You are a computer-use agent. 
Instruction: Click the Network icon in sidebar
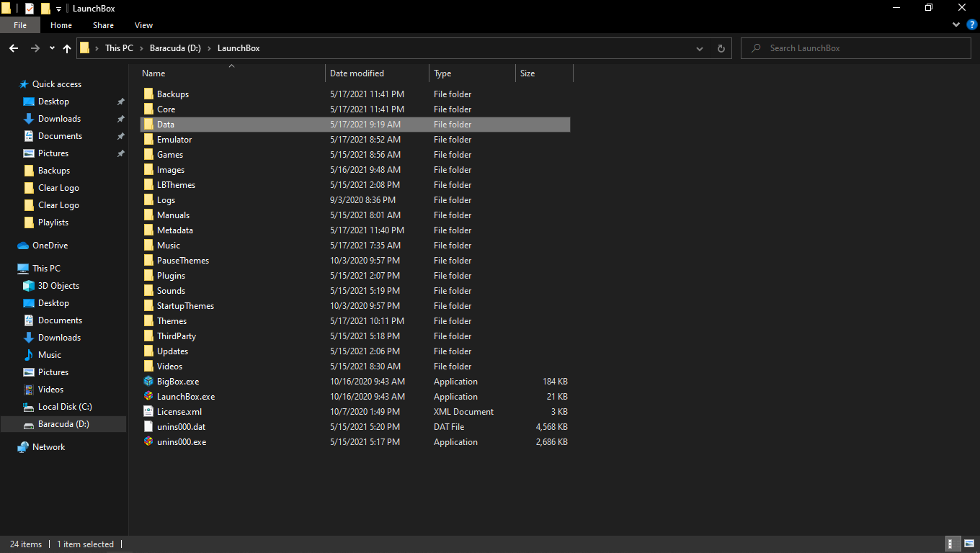[23, 447]
